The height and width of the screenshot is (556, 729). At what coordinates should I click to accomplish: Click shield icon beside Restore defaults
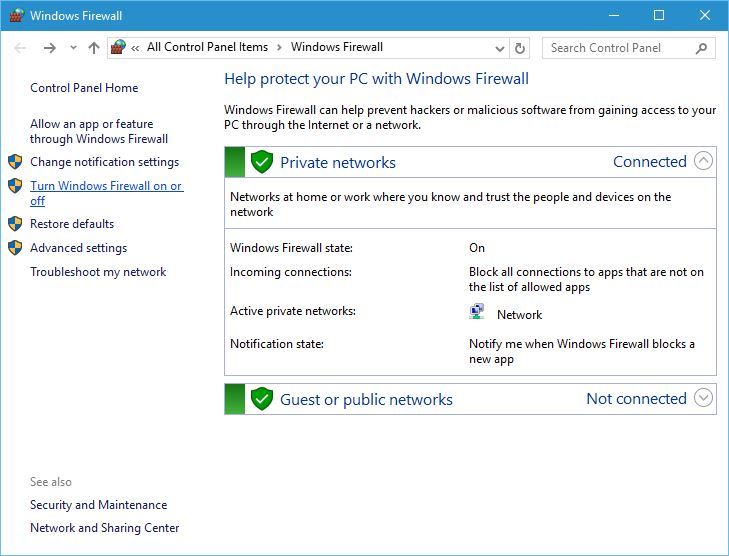(x=15, y=224)
